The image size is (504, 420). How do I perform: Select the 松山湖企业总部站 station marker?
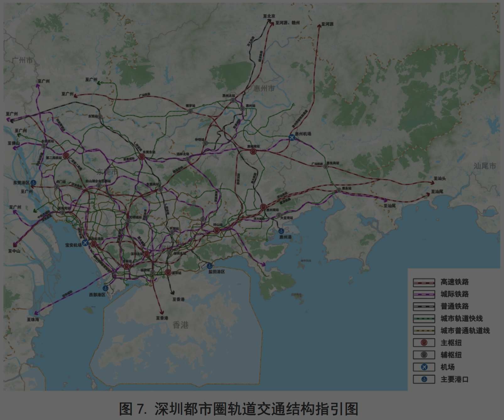pos(99,185)
